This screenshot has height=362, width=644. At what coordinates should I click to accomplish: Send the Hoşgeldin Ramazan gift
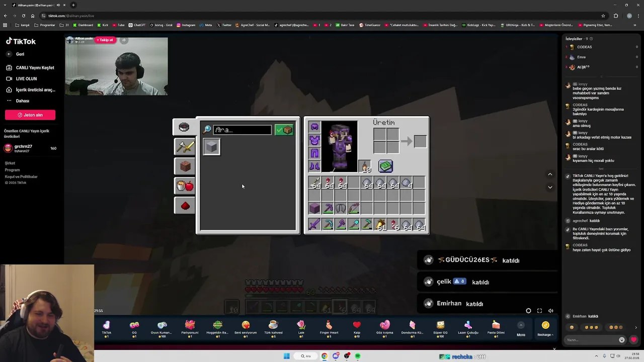coord(217,328)
